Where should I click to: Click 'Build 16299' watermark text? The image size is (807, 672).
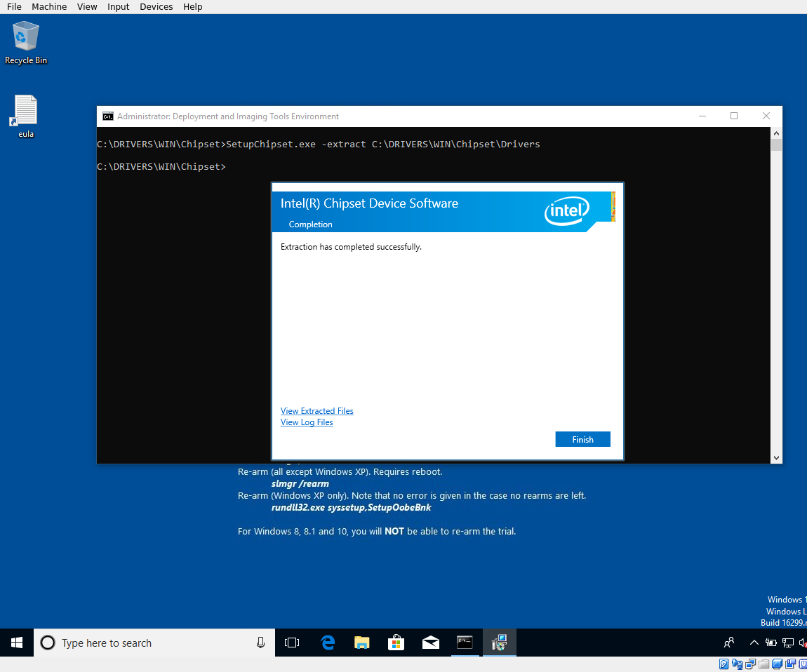[x=783, y=623]
